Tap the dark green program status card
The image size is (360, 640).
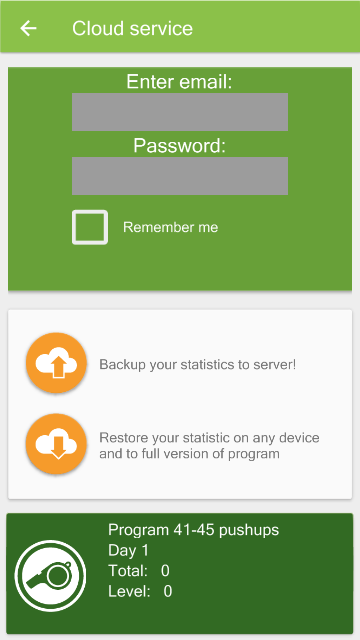click(180, 573)
